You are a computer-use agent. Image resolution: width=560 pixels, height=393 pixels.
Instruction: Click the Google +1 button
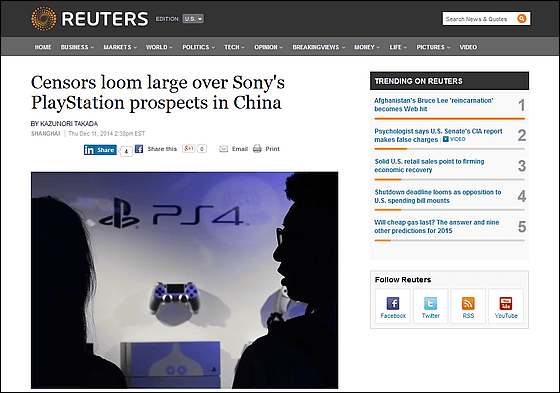pos(188,148)
